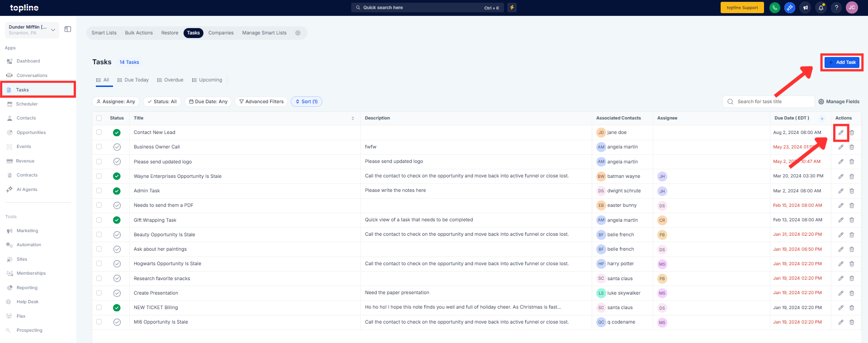
Task: Toggle select-all checkbox in table header
Action: [x=99, y=118]
